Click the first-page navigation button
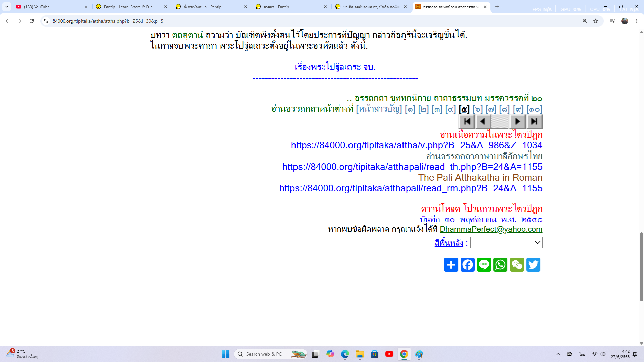This screenshot has width=644, height=362. (x=467, y=121)
